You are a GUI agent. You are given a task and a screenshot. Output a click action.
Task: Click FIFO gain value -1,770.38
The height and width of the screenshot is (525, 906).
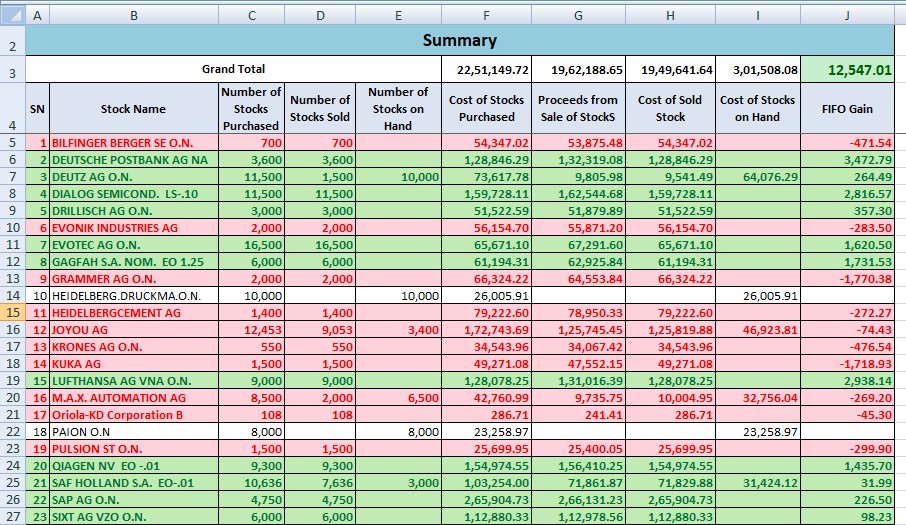point(848,278)
